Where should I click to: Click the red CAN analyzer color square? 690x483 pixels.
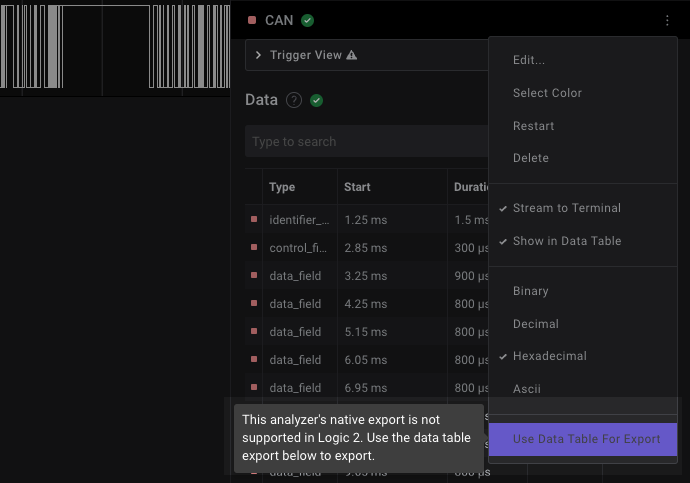(x=253, y=20)
